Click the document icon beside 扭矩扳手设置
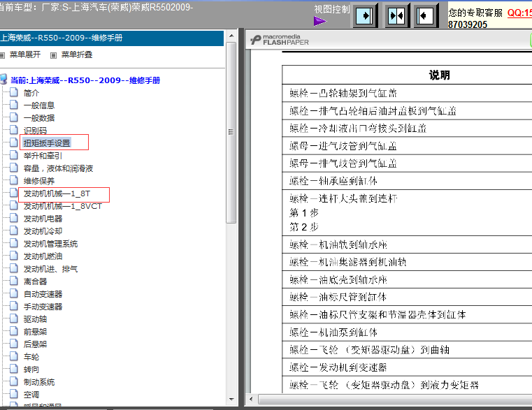Screen dimensions: 532x410 pos(14,142)
